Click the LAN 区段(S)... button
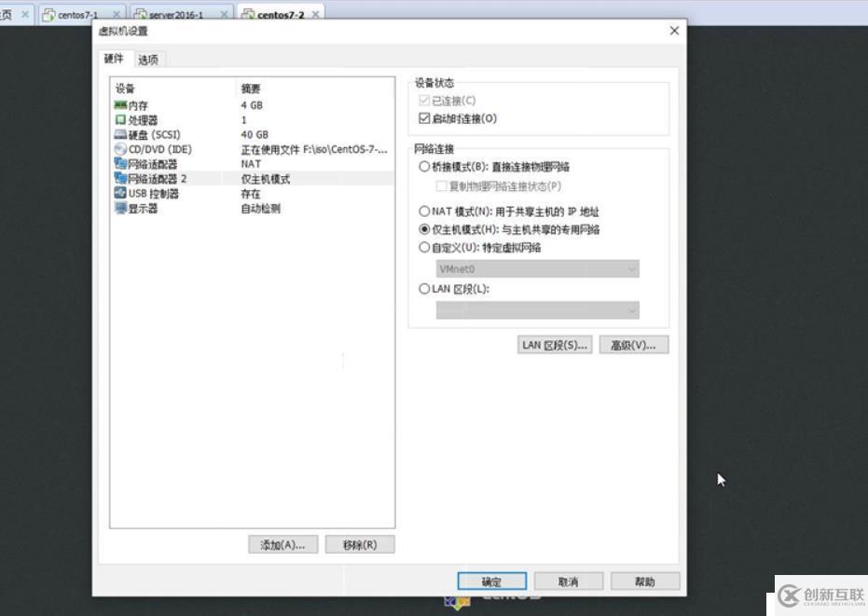This screenshot has width=868, height=616. (x=555, y=345)
